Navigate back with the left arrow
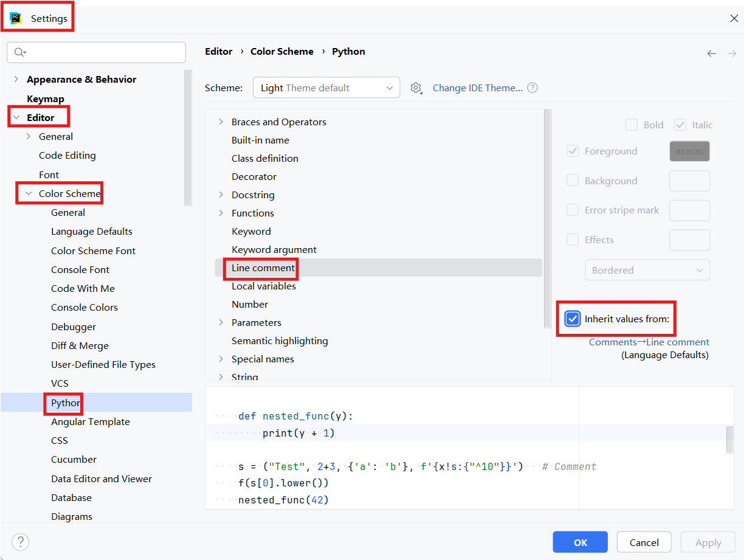 [712, 54]
